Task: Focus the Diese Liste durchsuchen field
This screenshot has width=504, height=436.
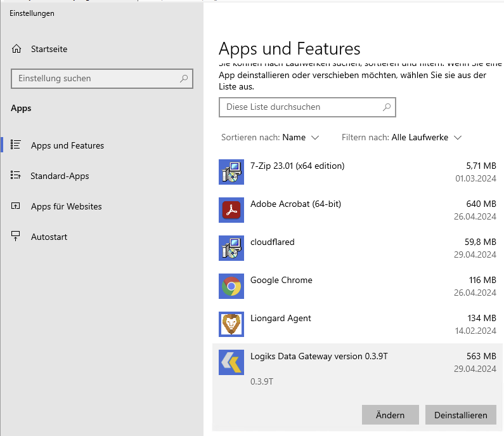Action: click(x=298, y=107)
